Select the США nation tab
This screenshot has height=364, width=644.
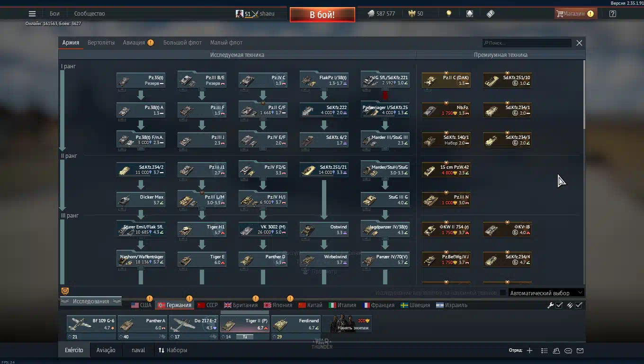(x=142, y=305)
